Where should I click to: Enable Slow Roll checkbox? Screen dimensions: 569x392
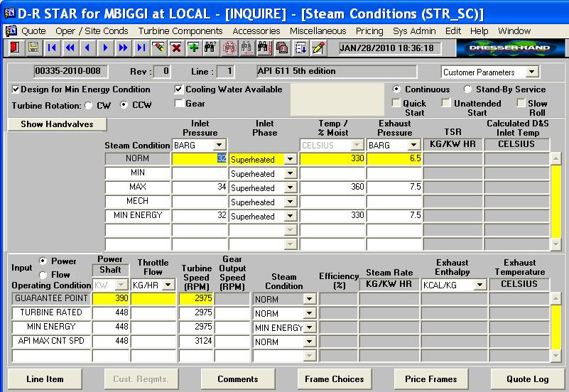pyautogui.click(x=521, y=103)
